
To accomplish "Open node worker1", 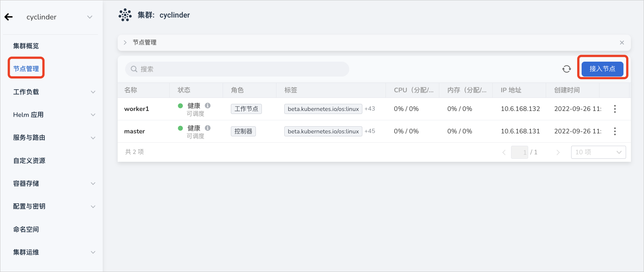I will 137,109.
